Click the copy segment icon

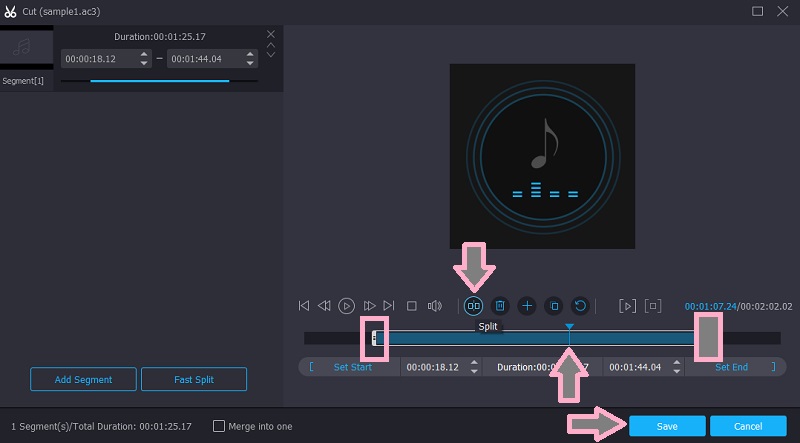tap(553, 305)
